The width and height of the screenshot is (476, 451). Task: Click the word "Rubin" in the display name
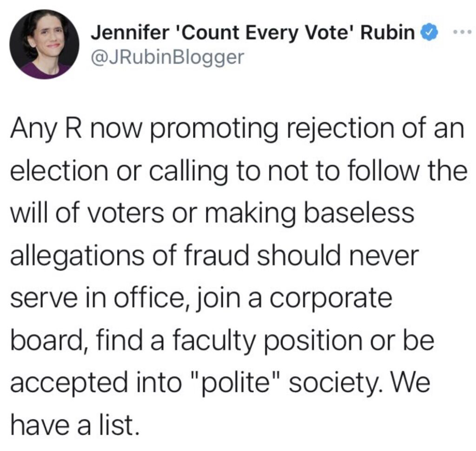387,33
